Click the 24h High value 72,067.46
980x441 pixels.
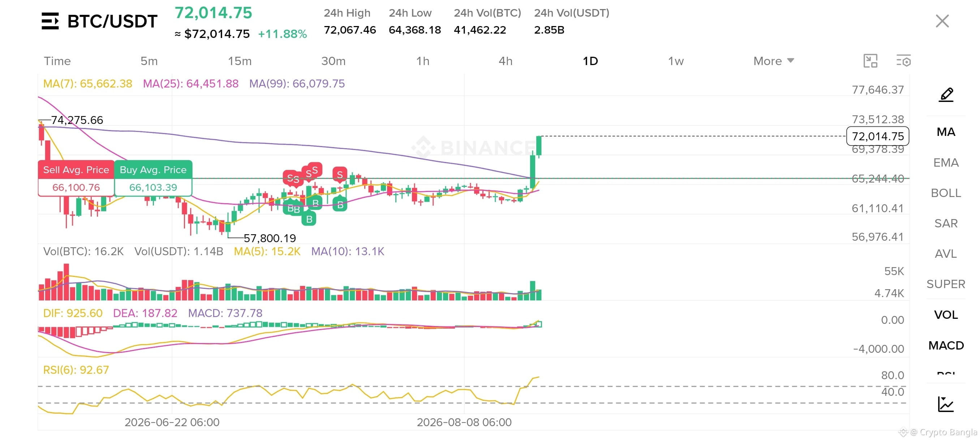coord(350,30)
